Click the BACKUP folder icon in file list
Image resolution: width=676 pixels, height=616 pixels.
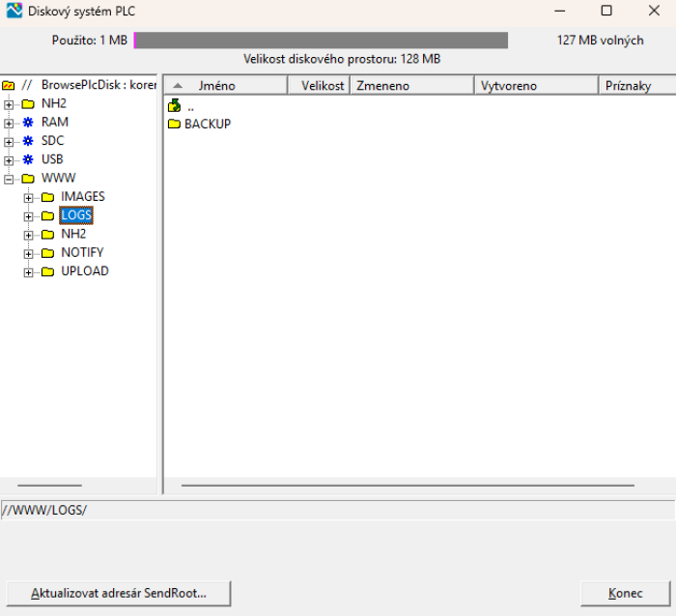pyautogui.click(x=174, y=124)
